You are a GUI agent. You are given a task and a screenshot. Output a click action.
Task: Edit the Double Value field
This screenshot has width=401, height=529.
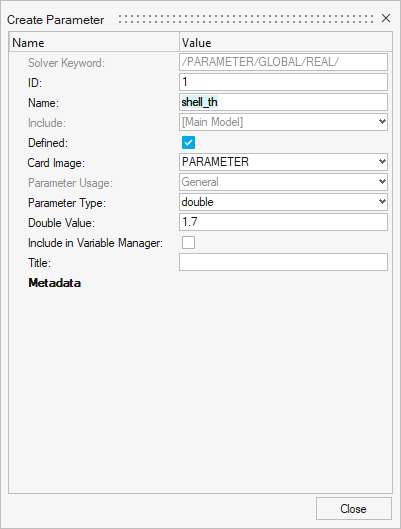tap(283, 222)
